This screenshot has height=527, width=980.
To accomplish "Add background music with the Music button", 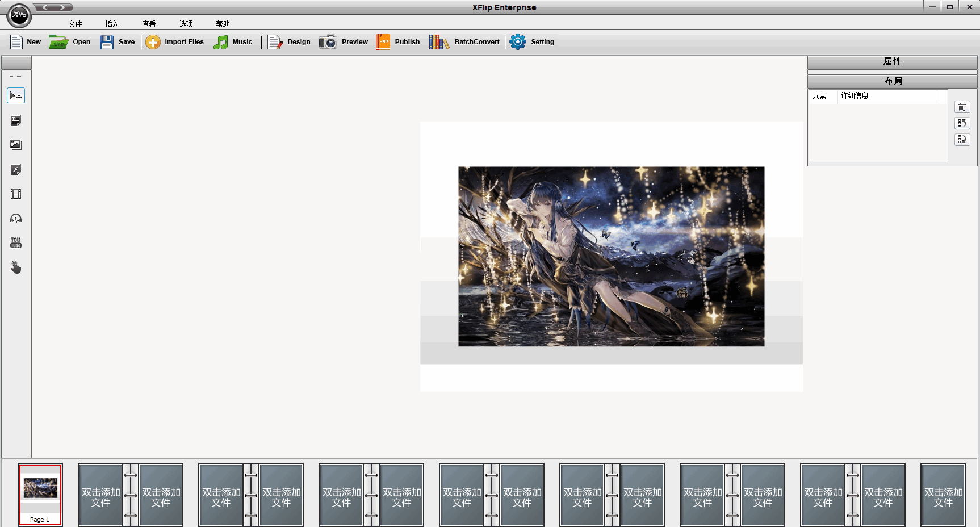I will [233, 42].
